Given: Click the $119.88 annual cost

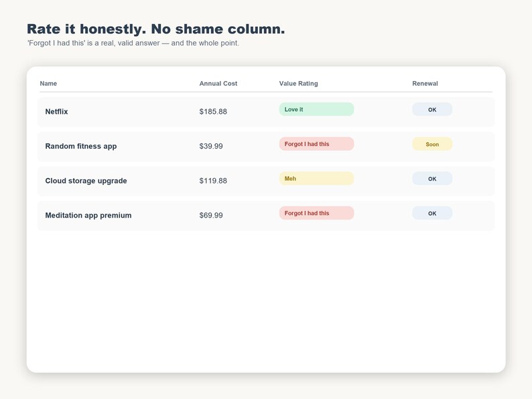Looking at the screenshot, I should pyautogui.click(x=213, y=181).
